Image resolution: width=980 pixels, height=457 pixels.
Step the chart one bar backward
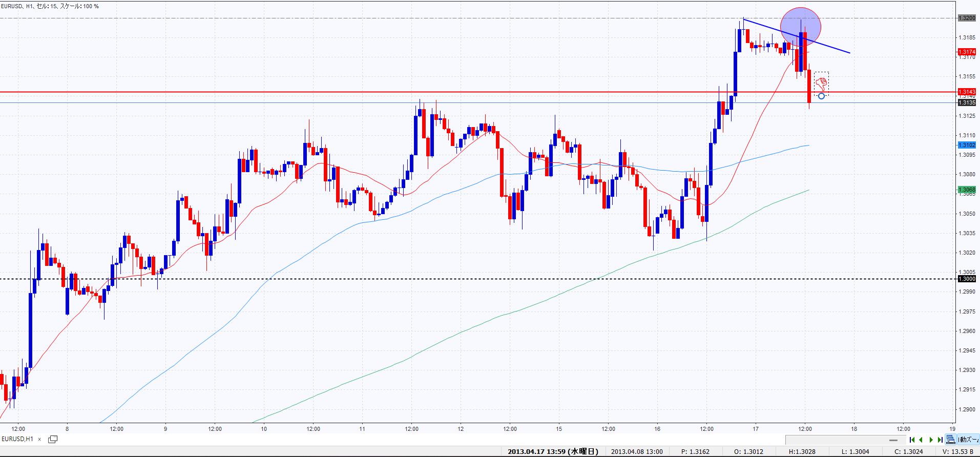click(x=921, y=440)
